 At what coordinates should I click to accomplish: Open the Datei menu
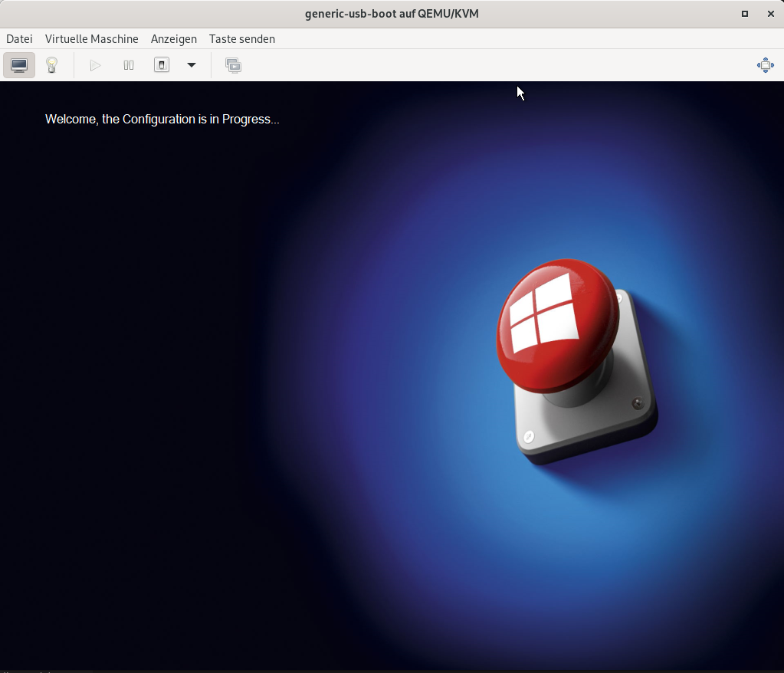(19, 39)
